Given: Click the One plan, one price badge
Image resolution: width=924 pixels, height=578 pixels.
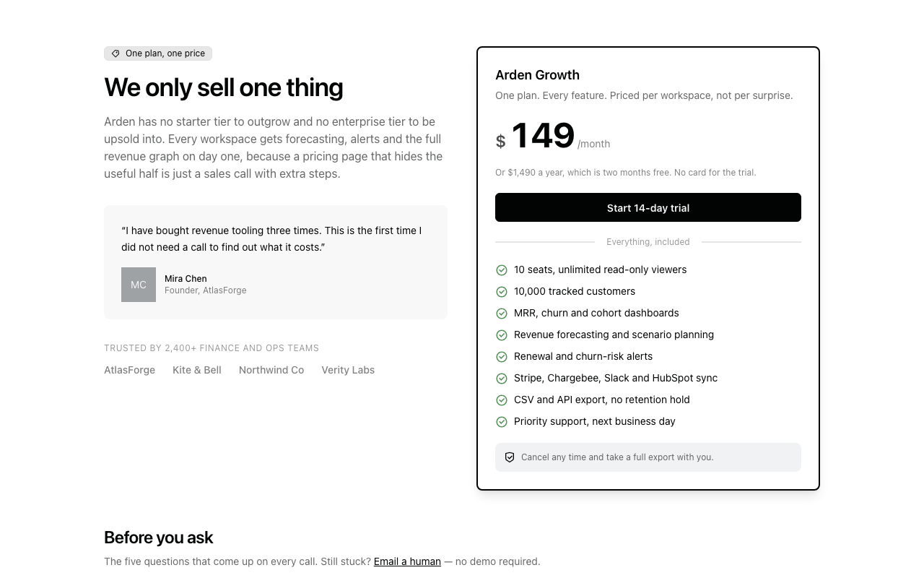Looking at the screenshot, I should pyautogui.click(x=158, y=53).
